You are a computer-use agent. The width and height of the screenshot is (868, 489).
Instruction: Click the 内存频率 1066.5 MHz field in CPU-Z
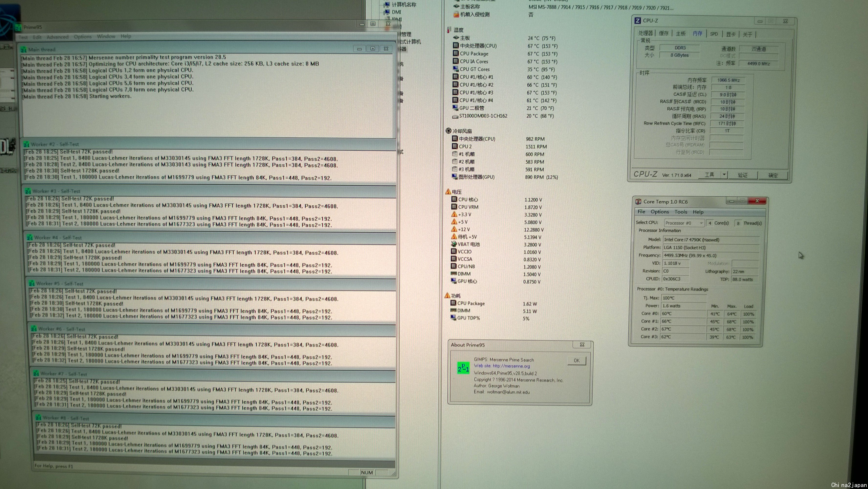tap(728, 80)
